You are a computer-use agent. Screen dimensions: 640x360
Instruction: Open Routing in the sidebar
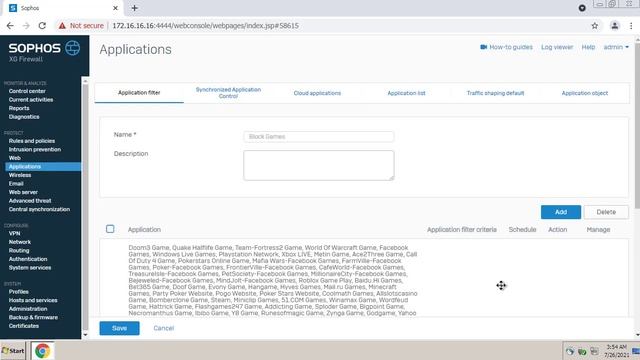[19, 251]
